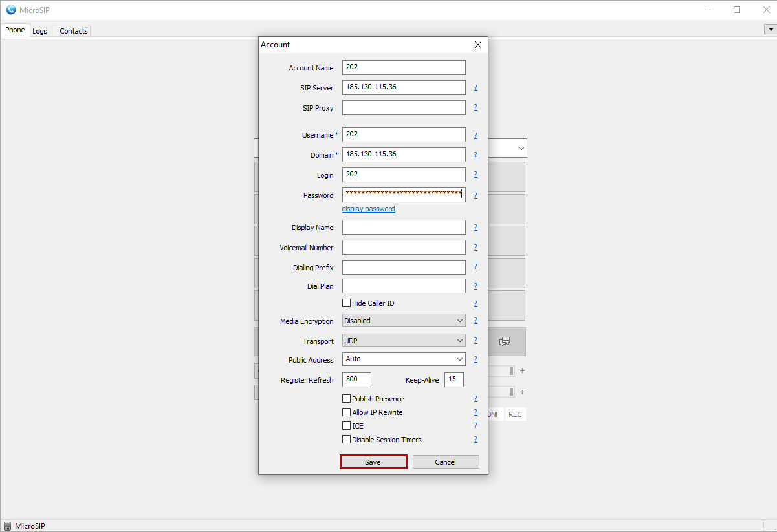Screen dimensions: 777x532
Task: Open the Transport dropdown set to UDP
Action: [404, 341]
